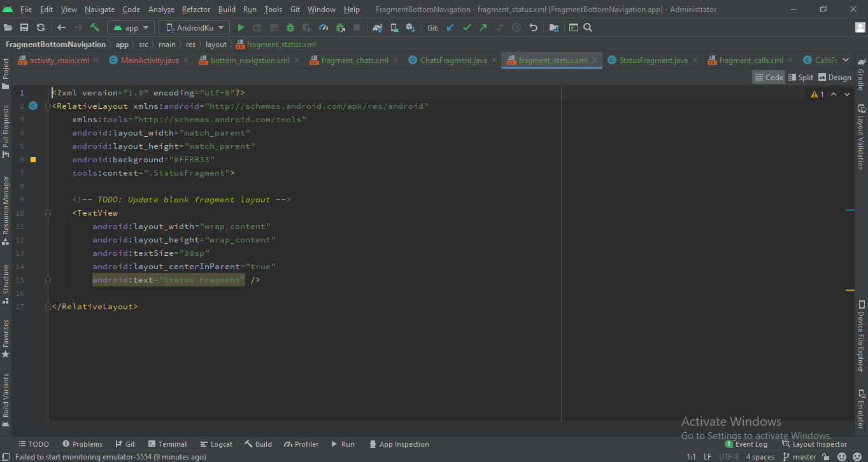
Task: Open the Problems tool window
Action: coord(82,444)
